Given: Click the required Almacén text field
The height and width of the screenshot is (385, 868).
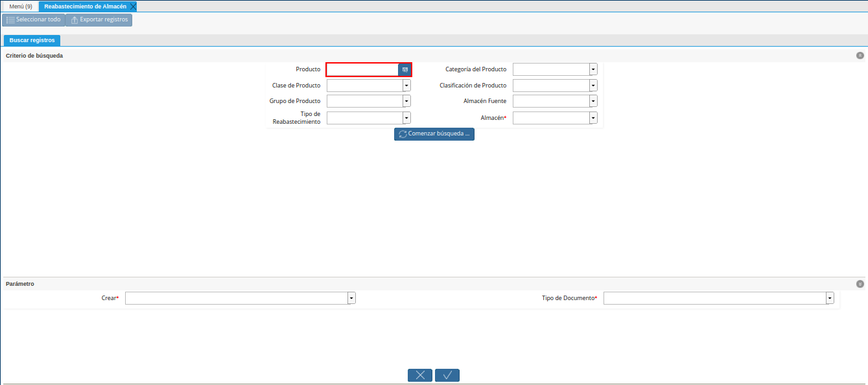Looking at the screenshot, I should point(551,118).
